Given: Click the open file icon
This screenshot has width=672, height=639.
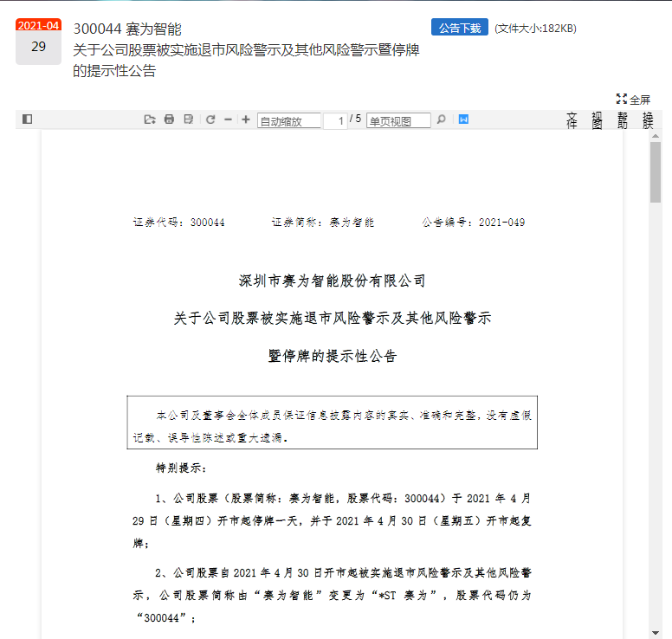Looking at the screenshot, I should click(x=150, y=119).
